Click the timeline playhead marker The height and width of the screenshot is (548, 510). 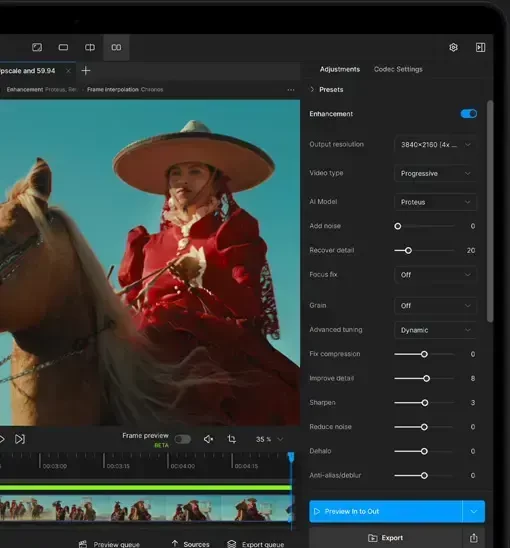coord(291,457)
